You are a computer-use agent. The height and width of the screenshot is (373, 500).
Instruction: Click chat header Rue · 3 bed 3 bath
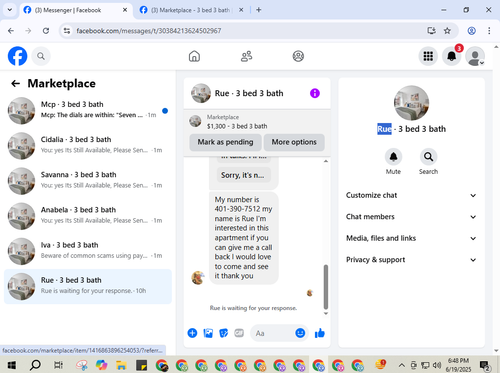pyautogui.click(x=249, y=93)
